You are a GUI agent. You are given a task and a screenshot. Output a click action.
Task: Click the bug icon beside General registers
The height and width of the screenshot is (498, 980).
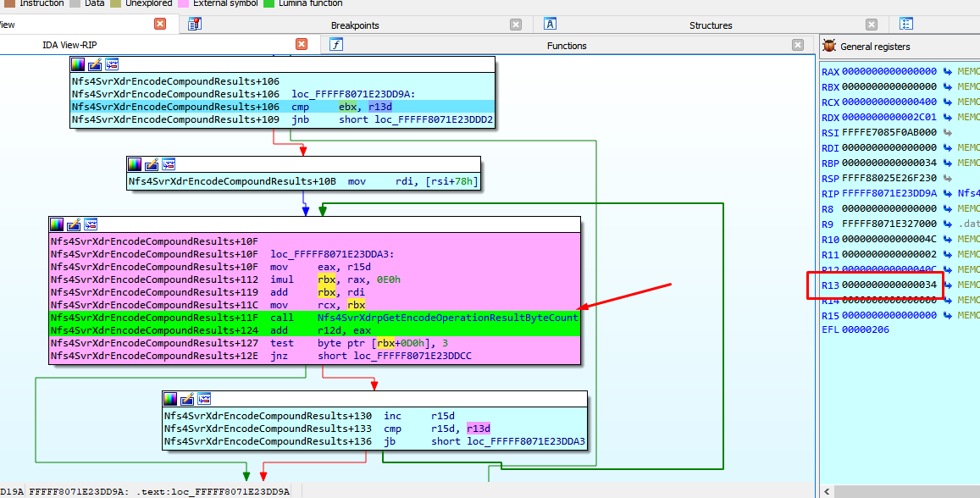click(x=829, y=46)
